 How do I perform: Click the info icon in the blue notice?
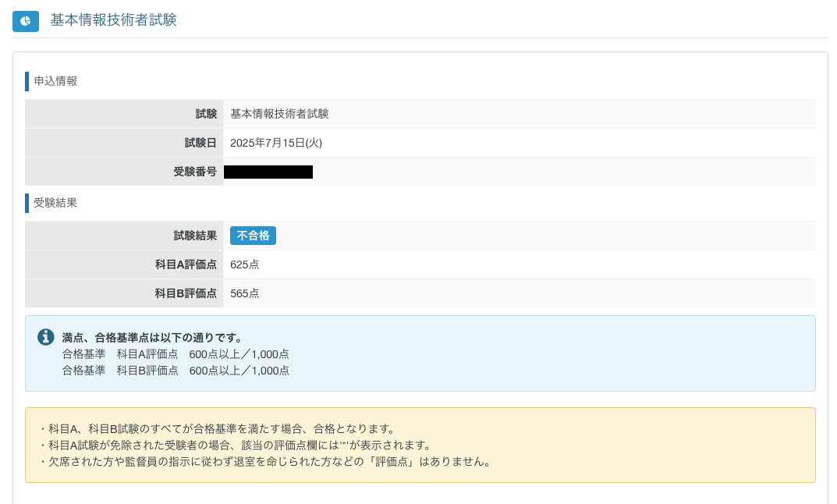point(46,337)
